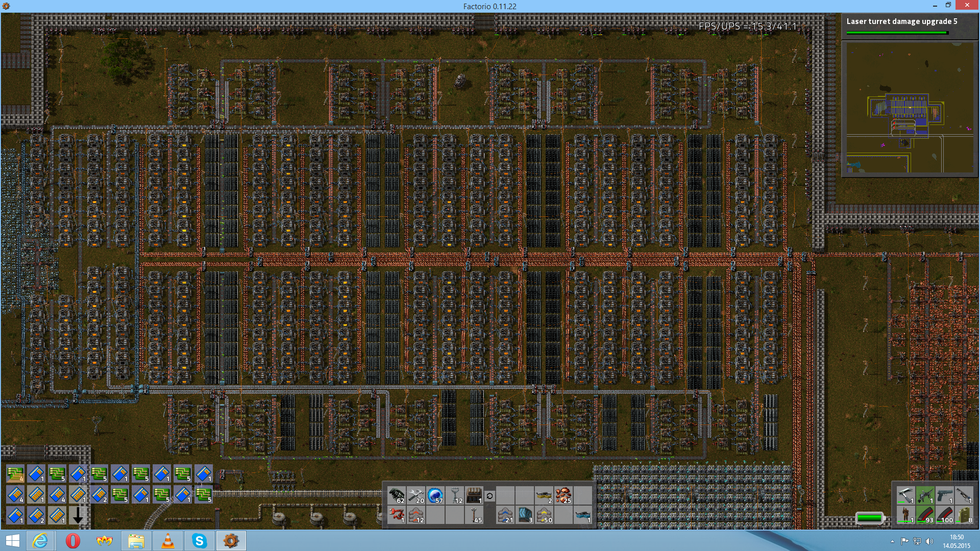The image size is (980, 551).
Task: Select the express belt item with count 3
Action: (525, 515)
